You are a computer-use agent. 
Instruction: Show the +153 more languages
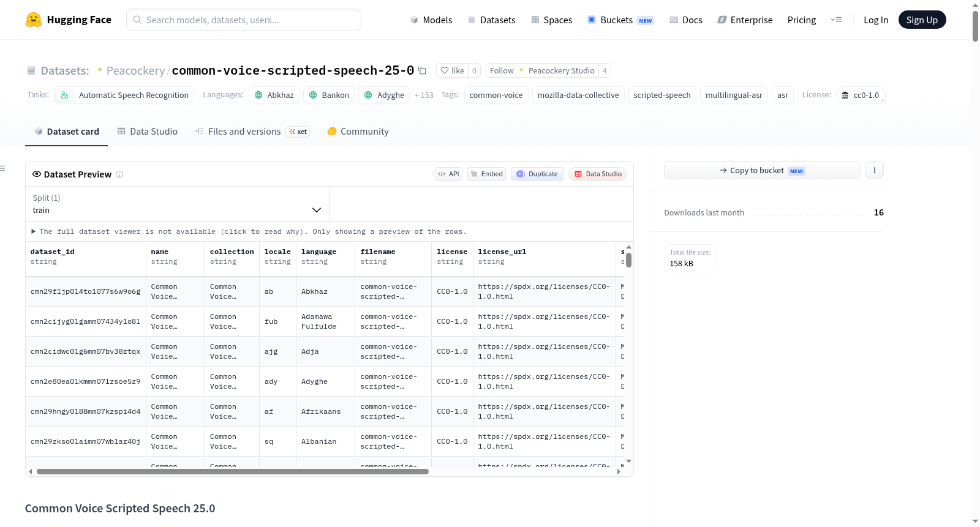tap(424, 95)
